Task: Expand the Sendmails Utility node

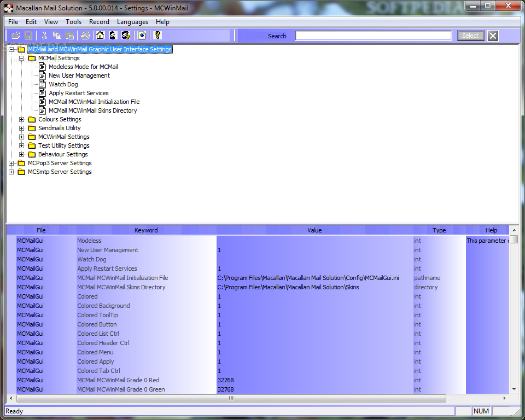Action: pyautogui.click(x=22, y=128)
